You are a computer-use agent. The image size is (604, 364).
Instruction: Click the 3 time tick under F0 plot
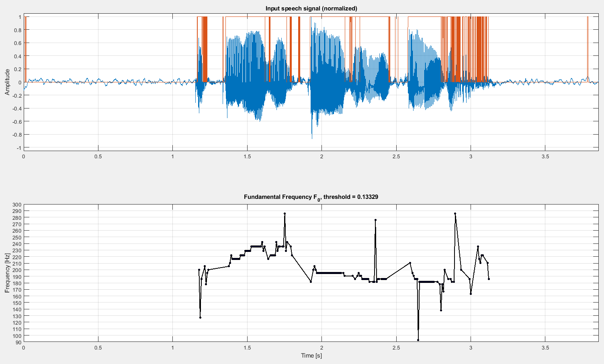point(471,348)
